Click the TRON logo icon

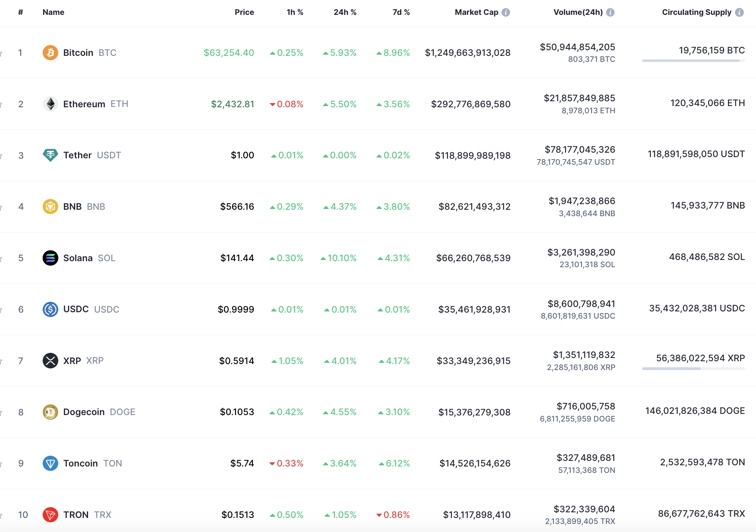(x=50, y=515)
